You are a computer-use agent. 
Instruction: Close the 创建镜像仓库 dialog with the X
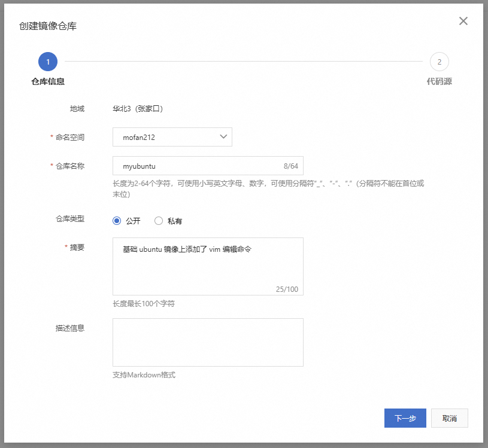[x=463, y=21]
